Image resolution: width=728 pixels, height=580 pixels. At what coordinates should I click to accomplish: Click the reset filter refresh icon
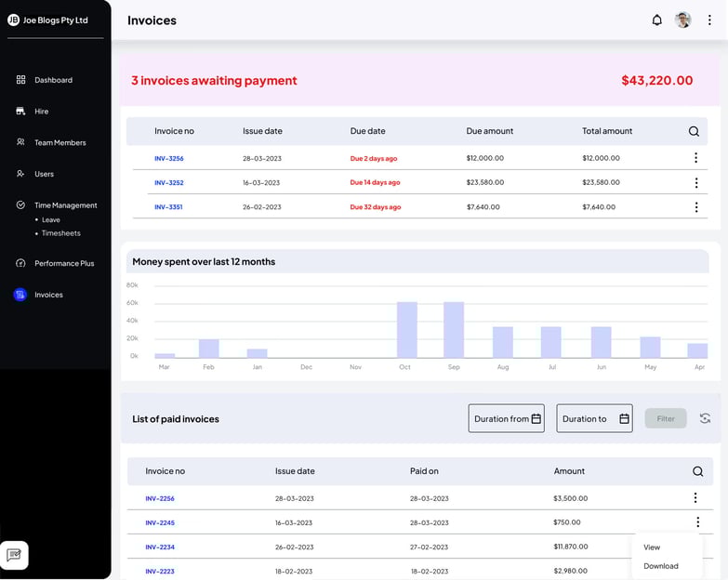pyautogui.click(x=706, y=418)
